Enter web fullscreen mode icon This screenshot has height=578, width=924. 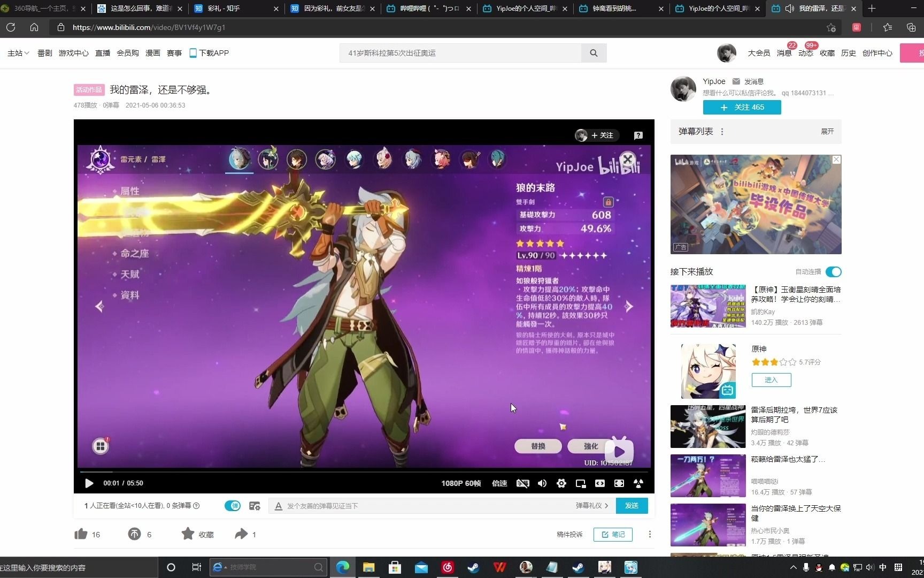(619, 483)
